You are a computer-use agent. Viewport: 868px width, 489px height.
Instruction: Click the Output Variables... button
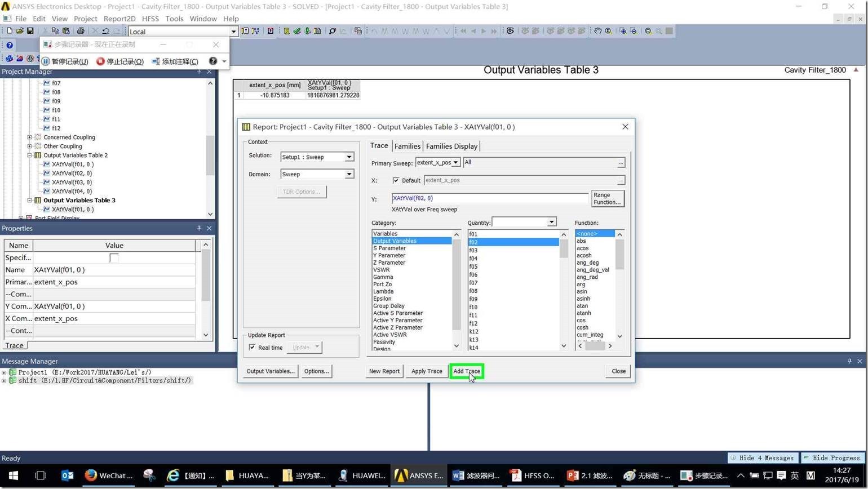pyautogui.click(x=271, y=371)
